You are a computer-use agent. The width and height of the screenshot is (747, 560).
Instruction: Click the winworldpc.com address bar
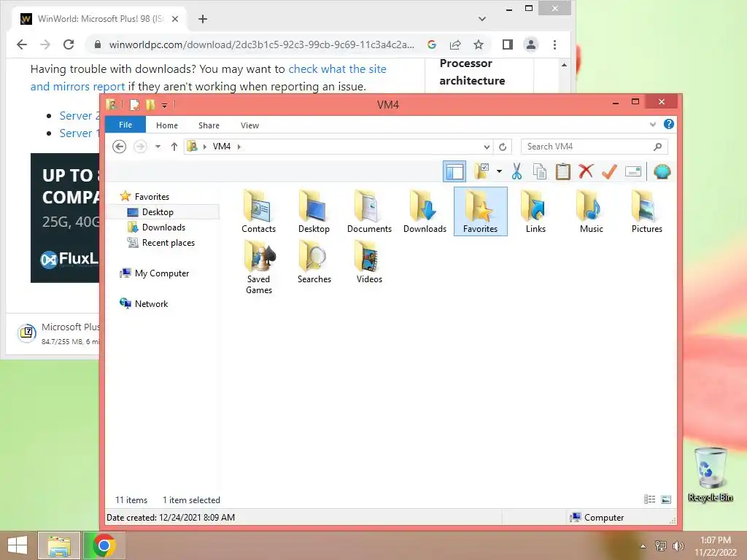pos(261,44)
